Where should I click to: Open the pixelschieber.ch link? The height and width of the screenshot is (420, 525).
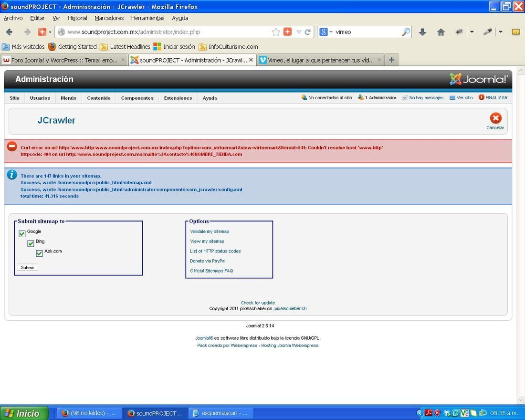point(290,308)
